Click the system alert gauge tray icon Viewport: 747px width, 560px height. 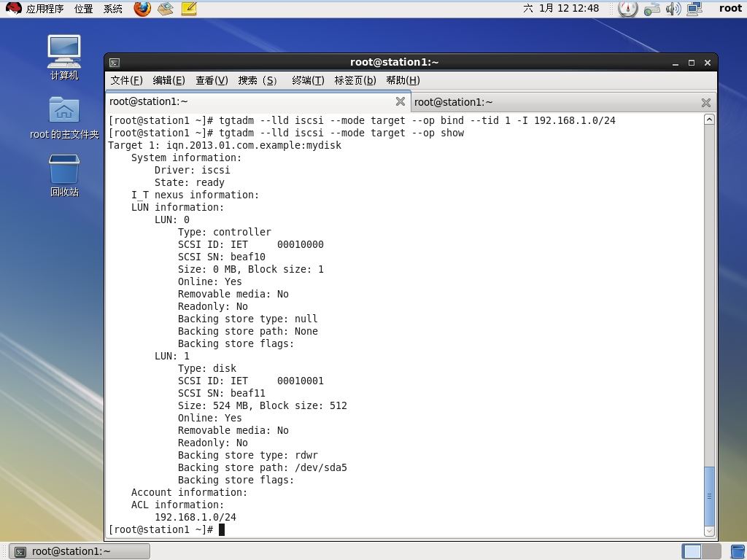(x=627, y=9)
